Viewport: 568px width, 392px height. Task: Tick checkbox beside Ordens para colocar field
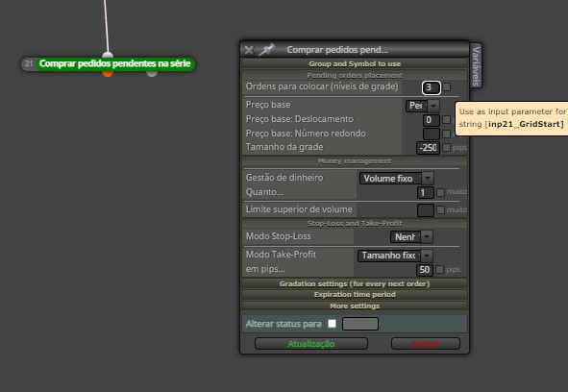(447, 86)
